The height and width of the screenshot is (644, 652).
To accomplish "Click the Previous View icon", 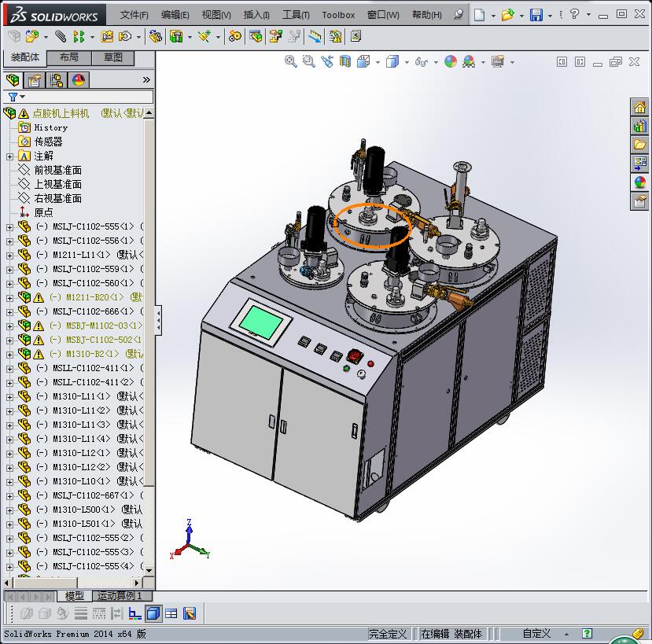I will coord(327,61).
